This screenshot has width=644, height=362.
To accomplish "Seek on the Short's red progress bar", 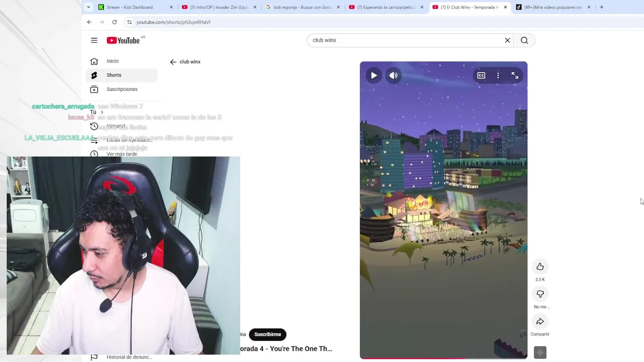I will [443, 358].
